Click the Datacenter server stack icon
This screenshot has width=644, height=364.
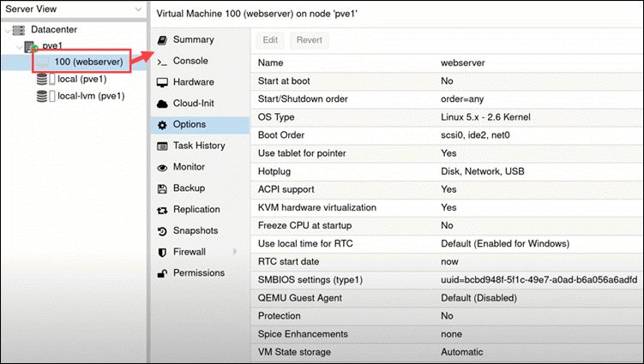[19, 30]
